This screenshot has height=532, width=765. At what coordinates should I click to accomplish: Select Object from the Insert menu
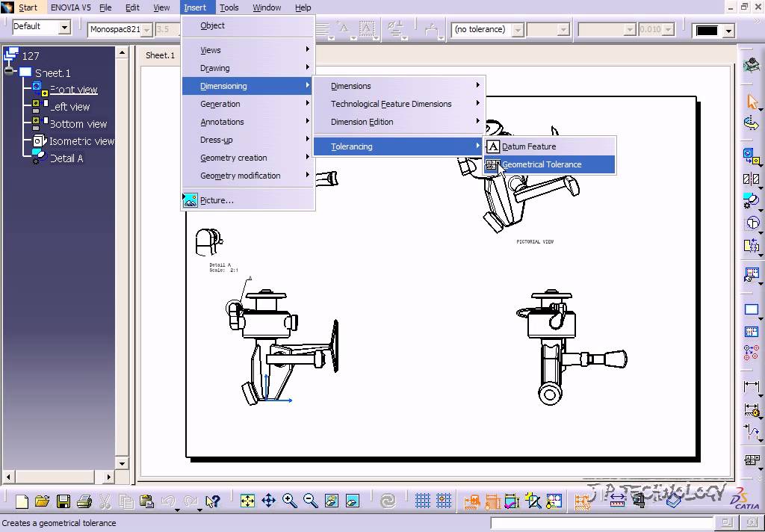[x=248, y=25]
